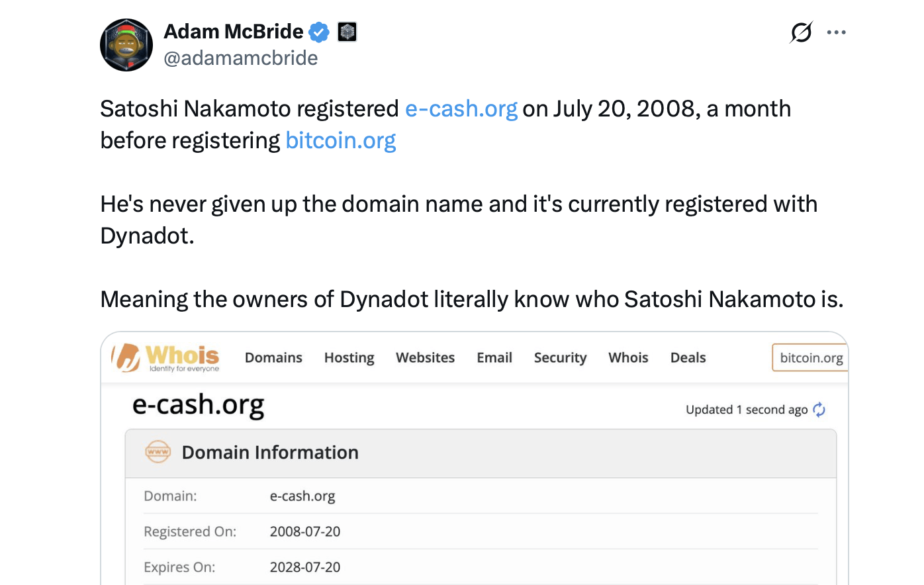The width and height of the screenshot is (924, 585).
Task: Select Hosting in the Whois navigation
Action: (349, 357)
